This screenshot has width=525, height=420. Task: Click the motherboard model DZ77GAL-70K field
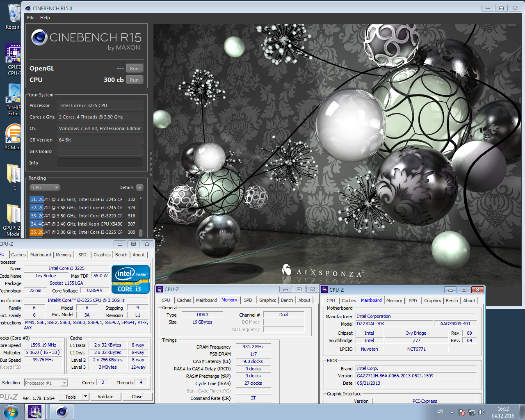click(x=393, y=324)
